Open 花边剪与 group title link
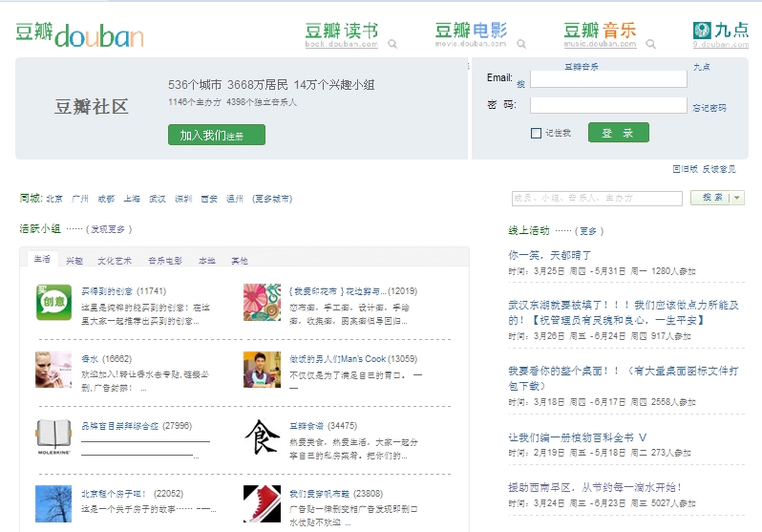Image resolution: width=762 pixels, height=532 pixels. (x=338, y=291)
